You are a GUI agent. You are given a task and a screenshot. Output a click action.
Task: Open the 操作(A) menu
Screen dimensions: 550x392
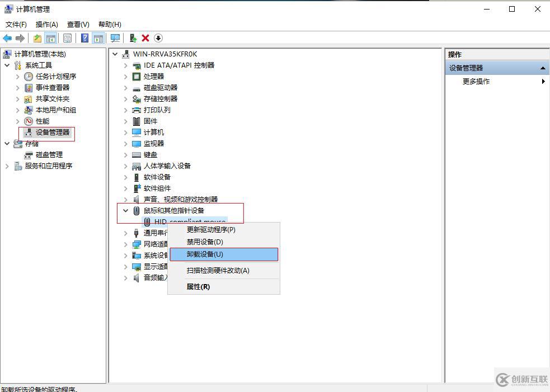(x=46, y=25)
